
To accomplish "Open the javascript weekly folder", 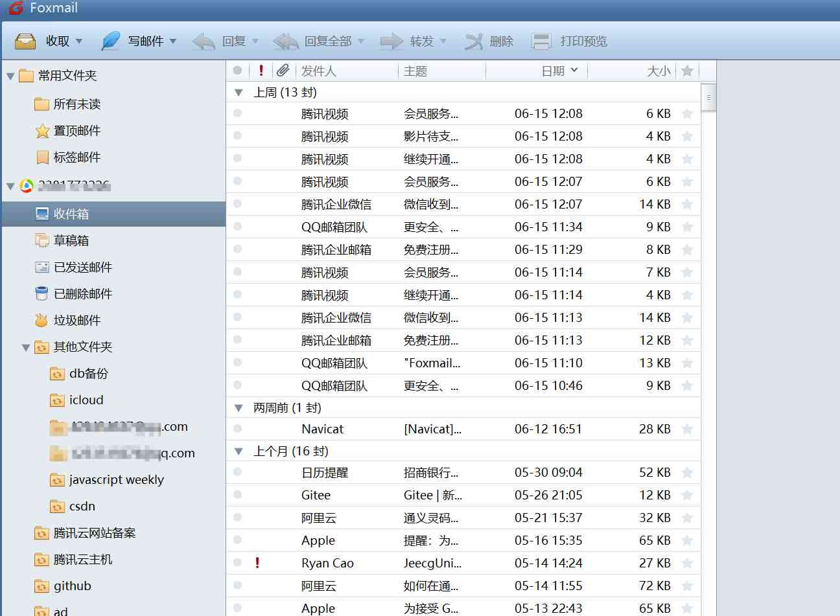I will pos(107,479).
